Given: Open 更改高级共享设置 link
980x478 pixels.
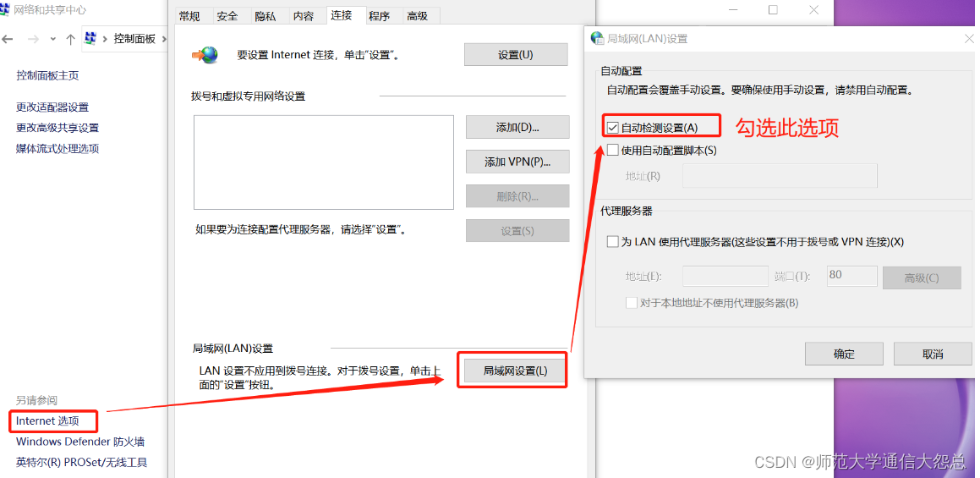Looking at the screenshot, I should (x=57, y=128).
